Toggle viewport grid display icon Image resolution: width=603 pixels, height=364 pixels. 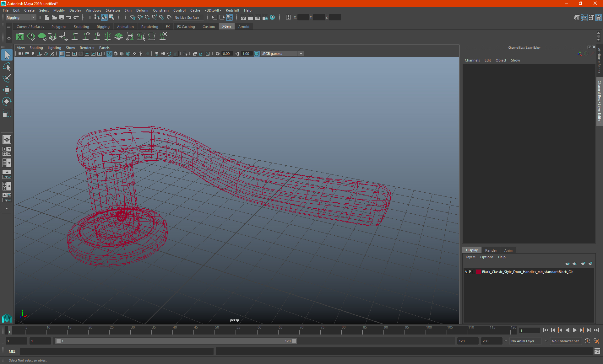click(62, 54)
